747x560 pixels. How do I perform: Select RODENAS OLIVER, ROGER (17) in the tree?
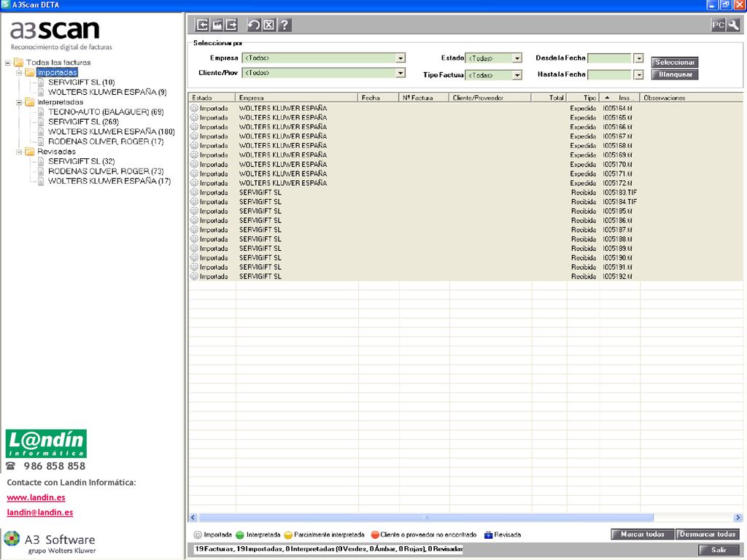106,142
